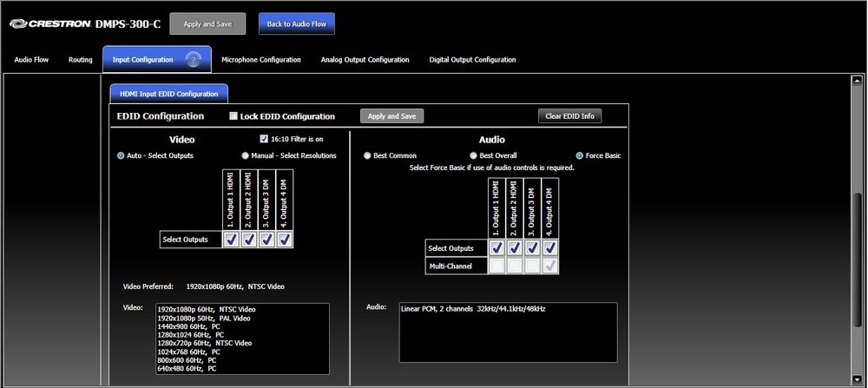Click the scrollbar up arrow
The height and width of the screenshot is (388, 868).
(x=857, y=80)
